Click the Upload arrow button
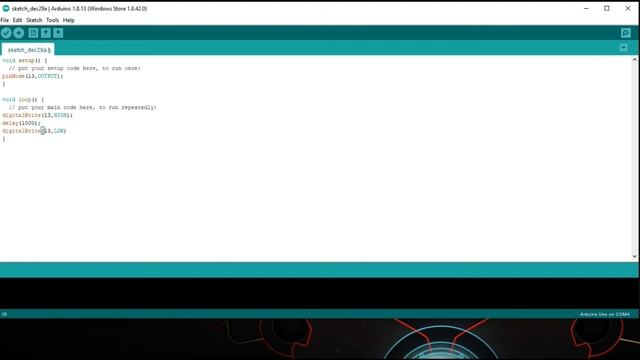The width and height of the screenshot is (640, 360). pyautogui.click(x=19, y=33)
